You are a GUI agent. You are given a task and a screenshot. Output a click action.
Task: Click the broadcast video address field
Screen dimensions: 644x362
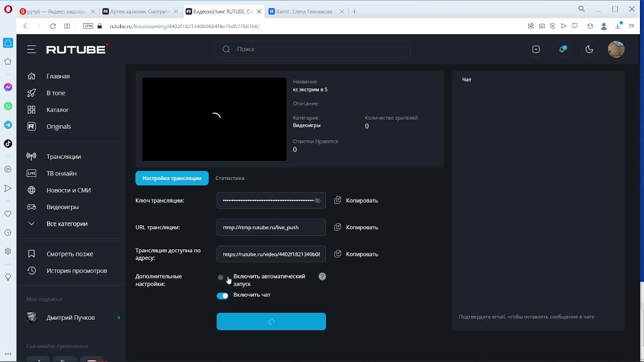(x=271, y=254)
